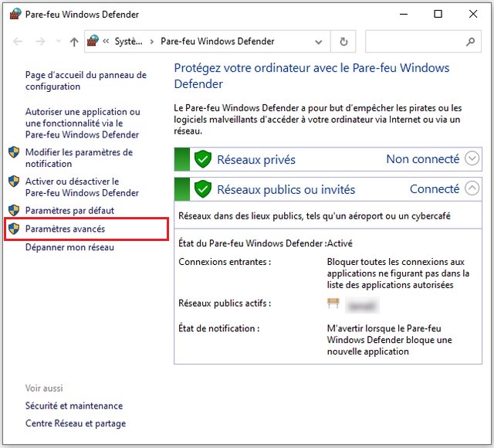Viewport: 494px width, 448px height.
Task: Go forward with the right arrow button
Action: coord(40,41)
